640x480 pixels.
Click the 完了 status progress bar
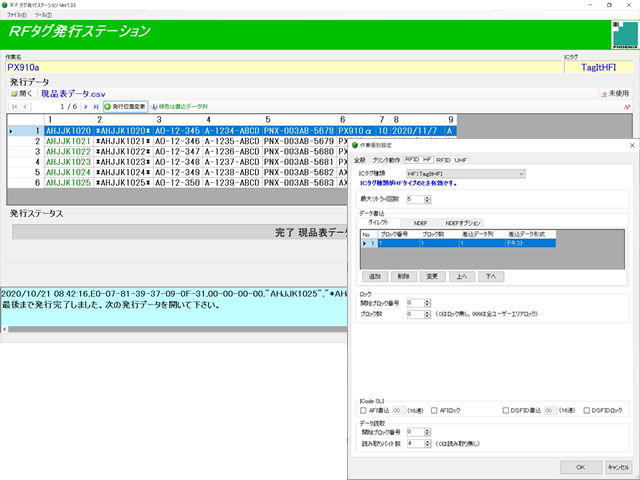(180, 232)
